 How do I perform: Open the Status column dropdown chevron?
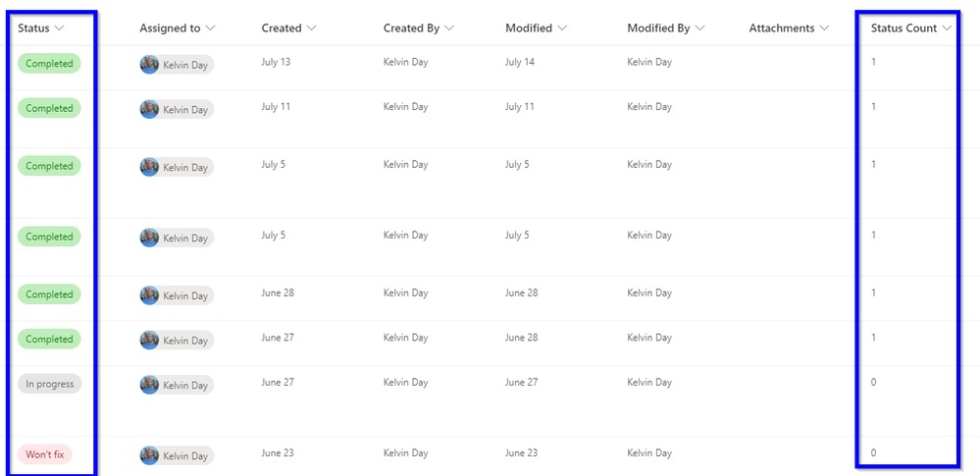coord(60,28)
